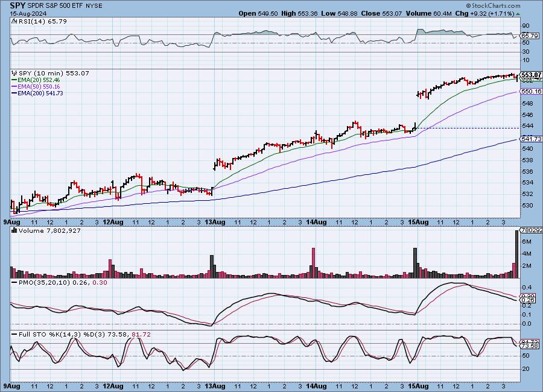This screenshot has width=543, height=392.
Task: Click the 538 label on price axis
Action: pyautogui.click(x=528, y=160)
